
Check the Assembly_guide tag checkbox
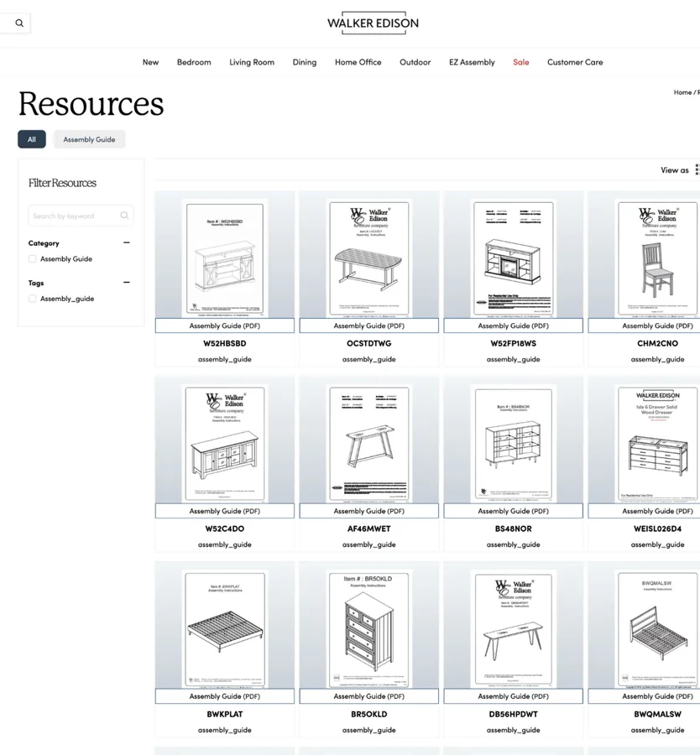coord(32,299)
